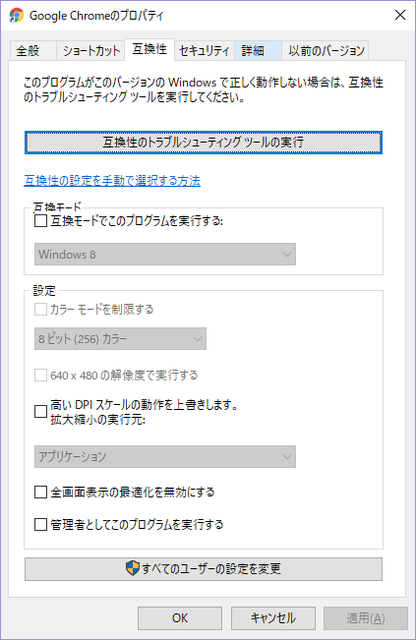Toggle 高い DPI スケールの動作を上書きします checkbox
416x640 pixels.
[40, 411]
